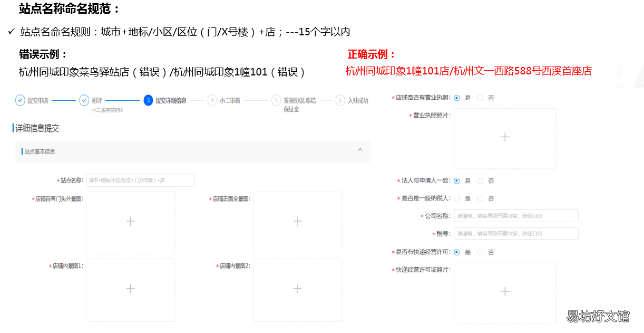The width and height of the screenshot is (644, 333).
Task: Select 否 for 是否有快递经营许可
Action: [480, 252]
